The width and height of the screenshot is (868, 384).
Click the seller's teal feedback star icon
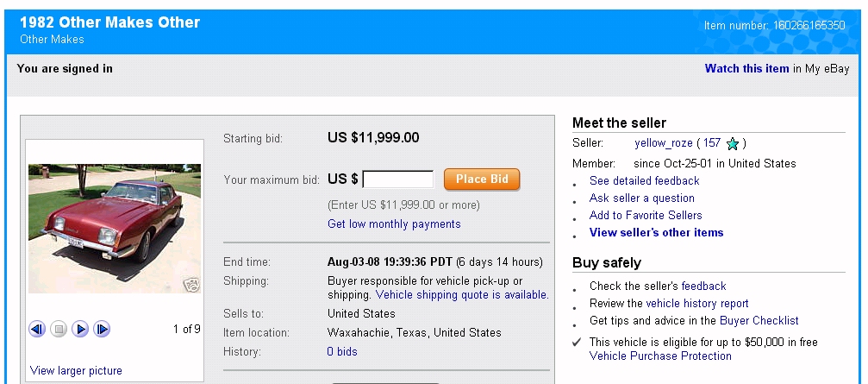click(733, 143)
